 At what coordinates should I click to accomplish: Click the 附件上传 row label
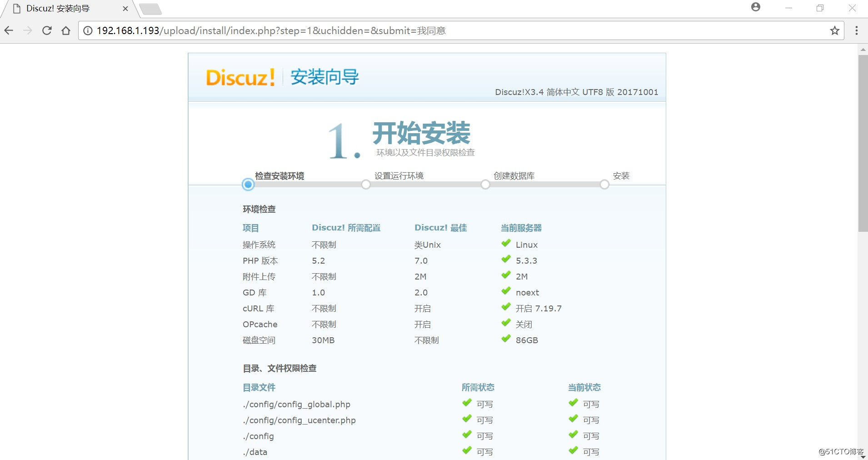[259, 277]
